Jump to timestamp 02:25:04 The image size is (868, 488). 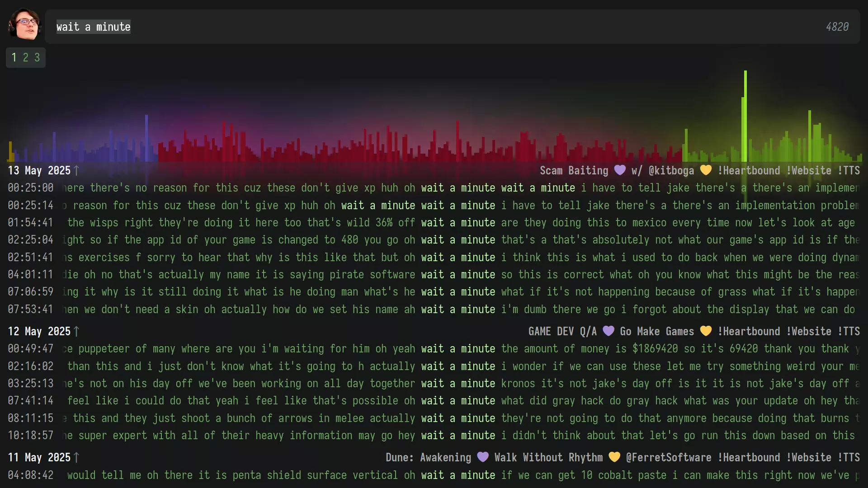[x=30, y=239]
